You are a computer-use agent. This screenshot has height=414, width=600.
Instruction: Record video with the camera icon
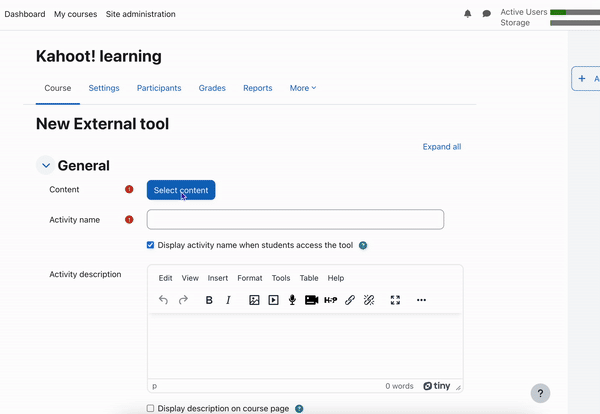click(311, 300)
